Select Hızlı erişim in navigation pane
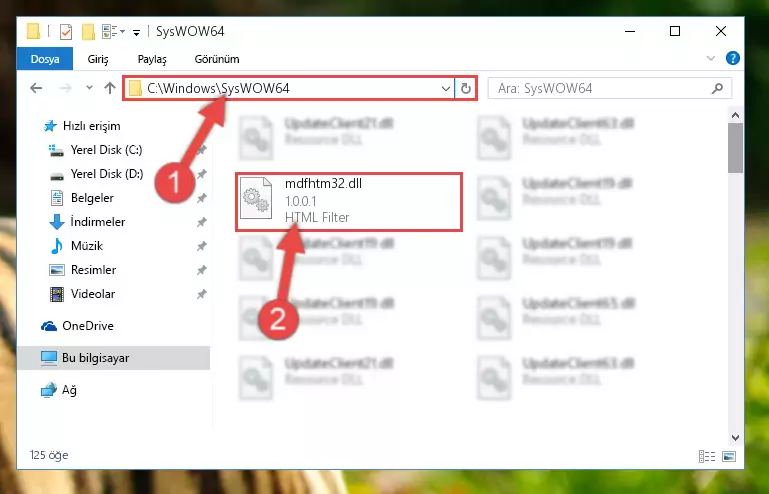Image resolution: width=769 pixels, height=494 pixels. point(91,126)
